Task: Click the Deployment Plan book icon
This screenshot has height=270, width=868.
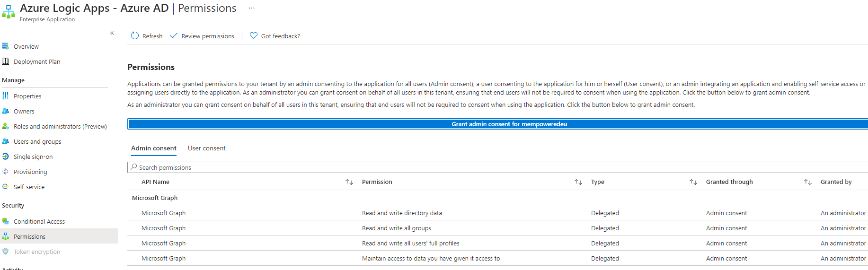Action: [6, 61]
